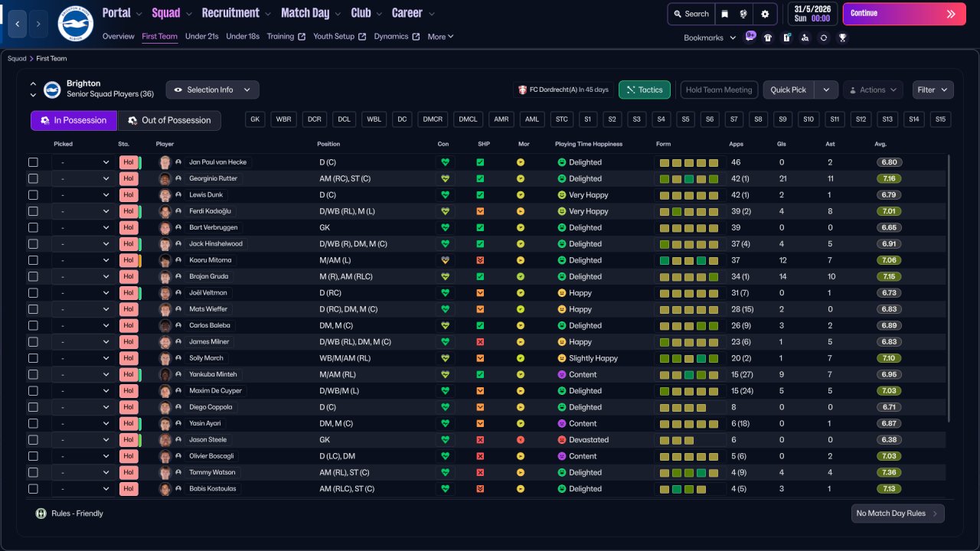Click the forward navigation arrow
Screen dimensions: 980x551
click(39, 24)
